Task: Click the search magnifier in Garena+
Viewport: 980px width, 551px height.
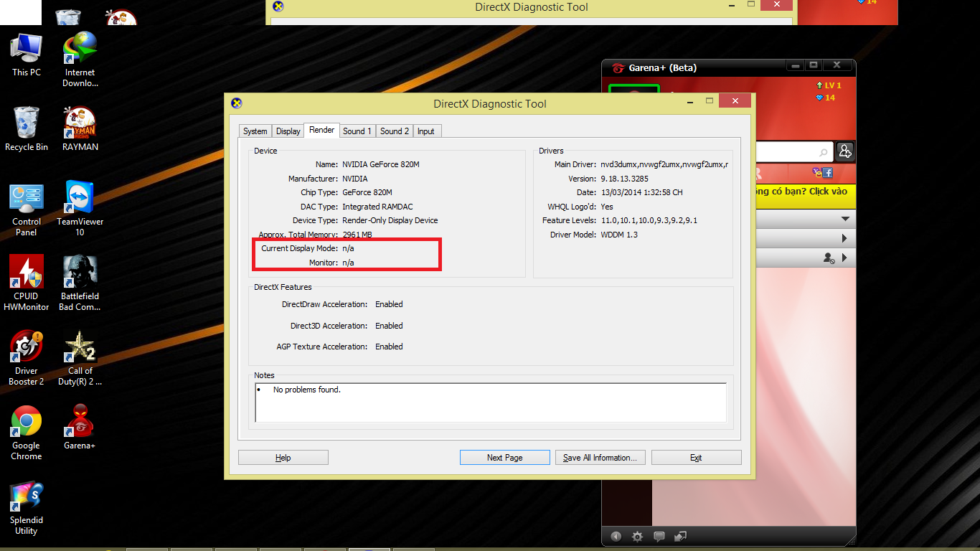Action: coord(824,152)
